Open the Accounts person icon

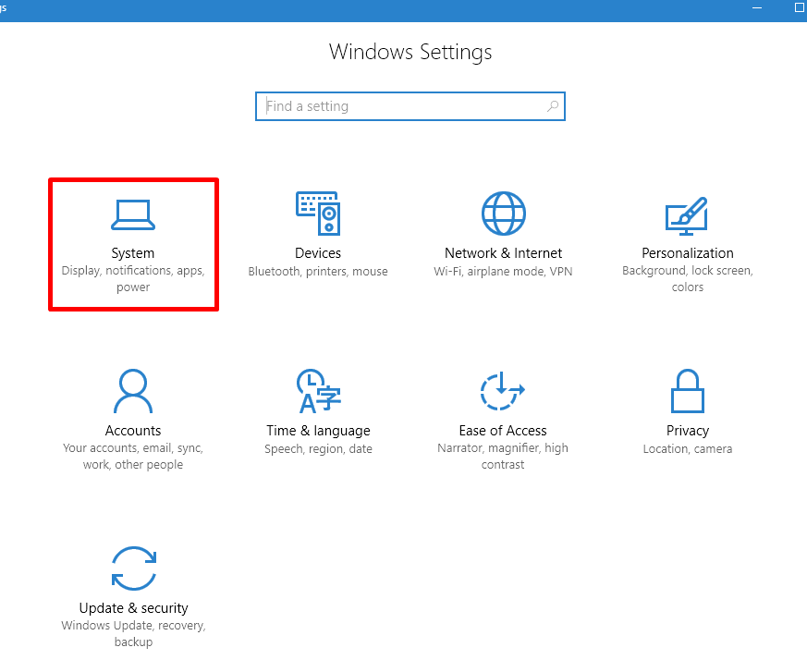[x=133, y=391]
